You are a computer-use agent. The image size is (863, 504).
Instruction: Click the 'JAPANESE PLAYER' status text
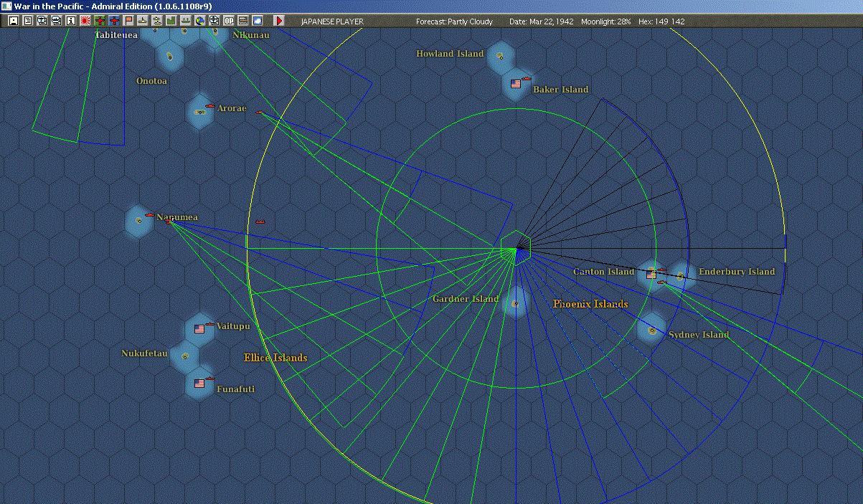pos(332,22)
